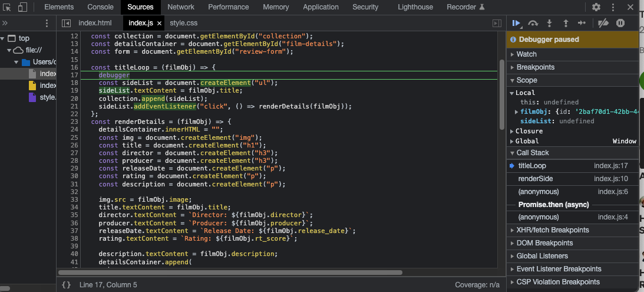The height and width of the screenshot is (292, 644).
Task: Hide the file navigator sidebar
Action: click(x=66, y=24)
